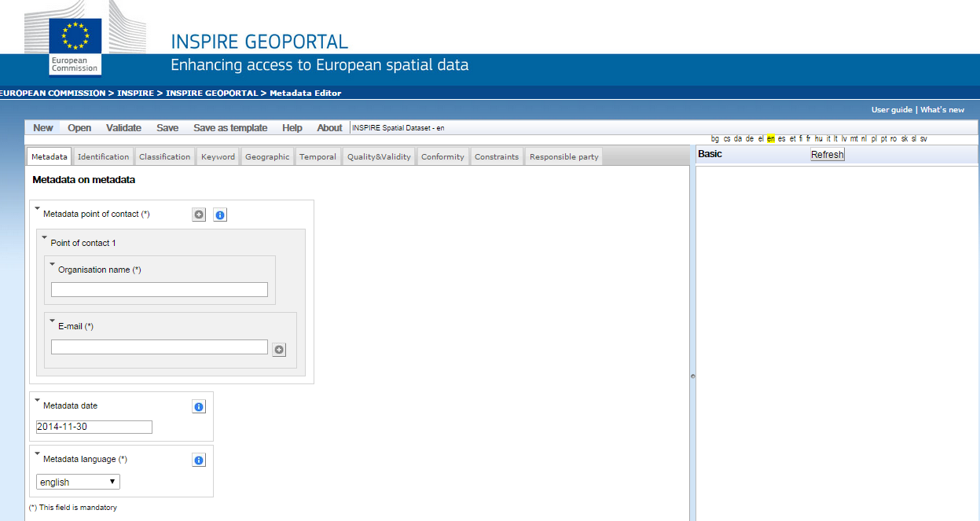Screen dimensions: 980x521
Task: Switch to the Keyword tab
Action: click(x=218, y=156)
